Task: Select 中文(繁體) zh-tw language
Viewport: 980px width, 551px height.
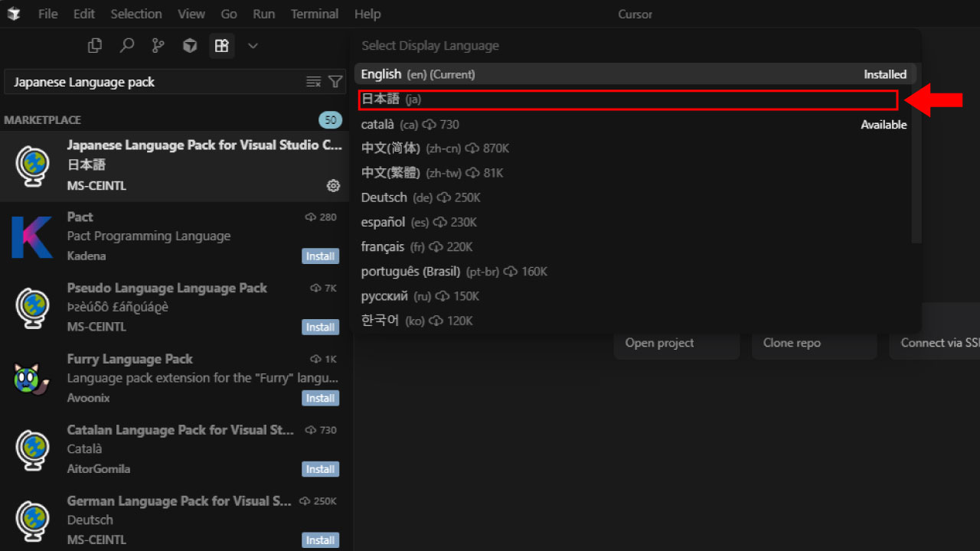Action: [x=635, y=173]
